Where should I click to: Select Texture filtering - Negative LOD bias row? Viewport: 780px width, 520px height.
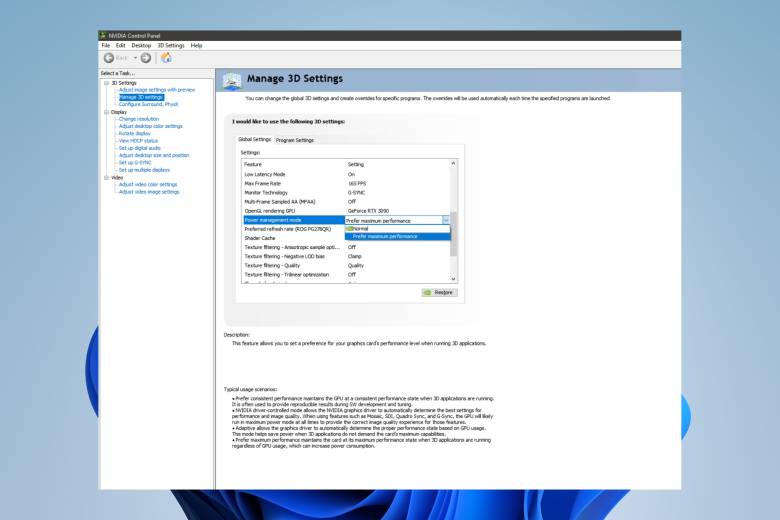pos(346,257)
